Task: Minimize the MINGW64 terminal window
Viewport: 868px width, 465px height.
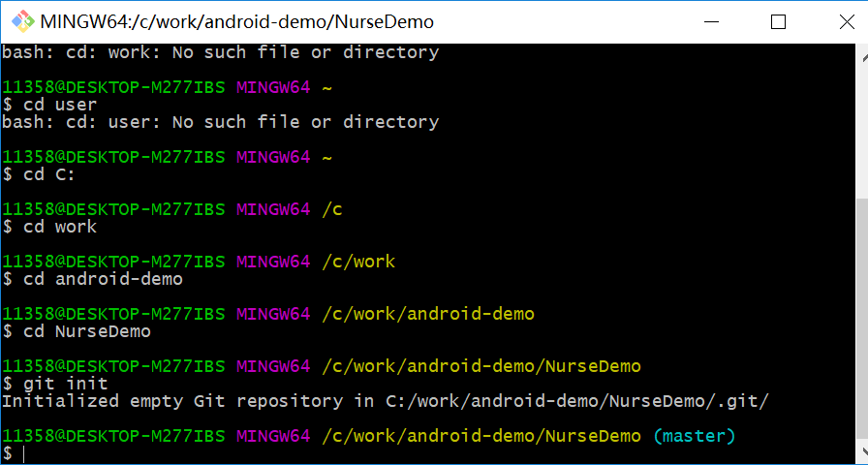Action: [x=711, y=21]
